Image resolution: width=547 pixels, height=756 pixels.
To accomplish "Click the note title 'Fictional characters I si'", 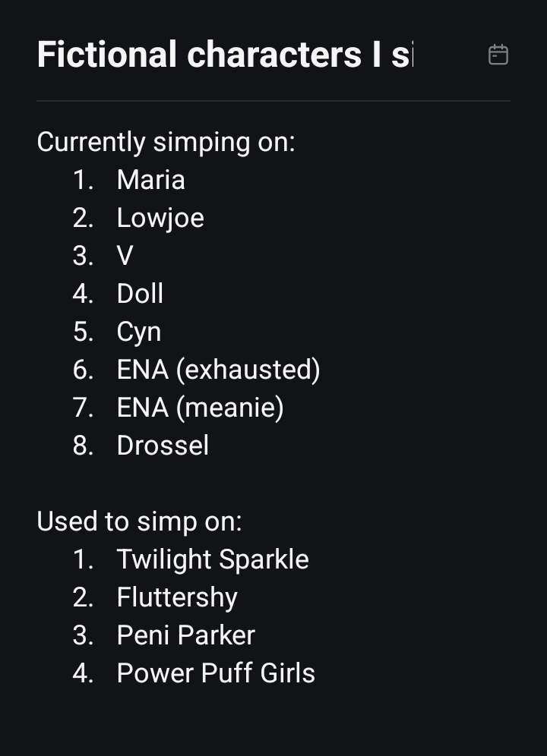I will pos(225,55).
